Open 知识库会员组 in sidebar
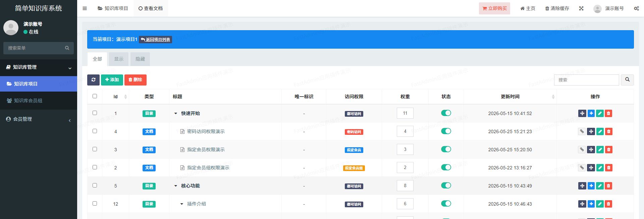Viewport: 644px width, 219px height. [x=39, y=101]
